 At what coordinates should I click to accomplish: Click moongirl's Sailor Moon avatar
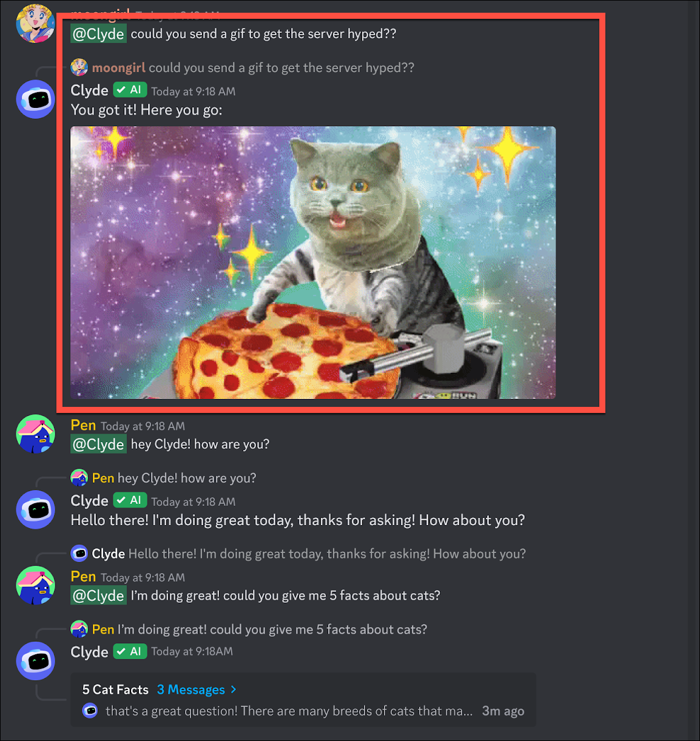click(x=35, y=23)
